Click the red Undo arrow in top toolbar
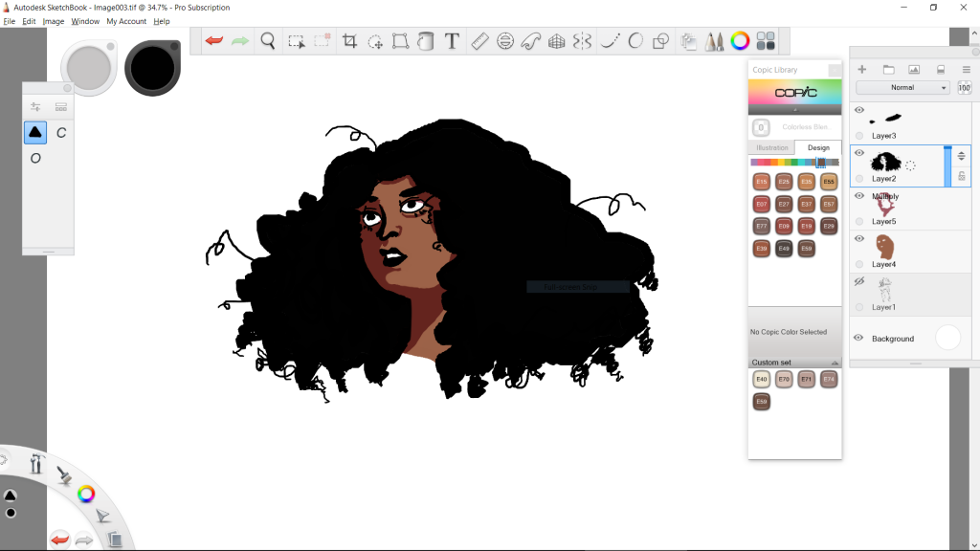 coord(213,41)
